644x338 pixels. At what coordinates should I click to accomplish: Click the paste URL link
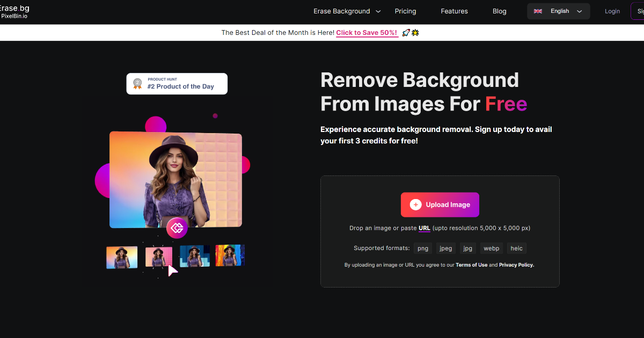pos(424,228)
